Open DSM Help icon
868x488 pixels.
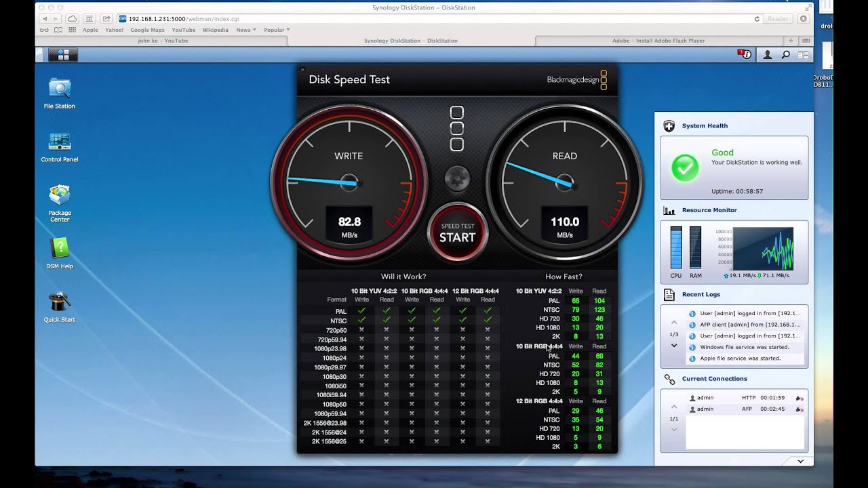[60, 253]
